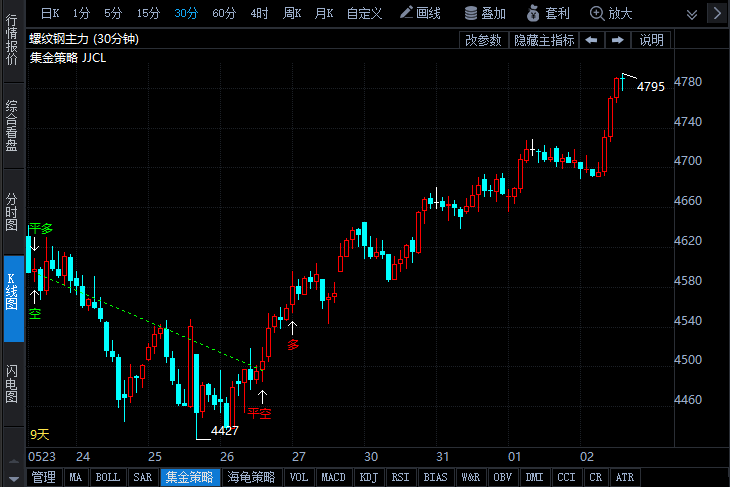Switch to monthly 月K chart
The height and width of the screenshot is (487, 730).
coord(324,14)
